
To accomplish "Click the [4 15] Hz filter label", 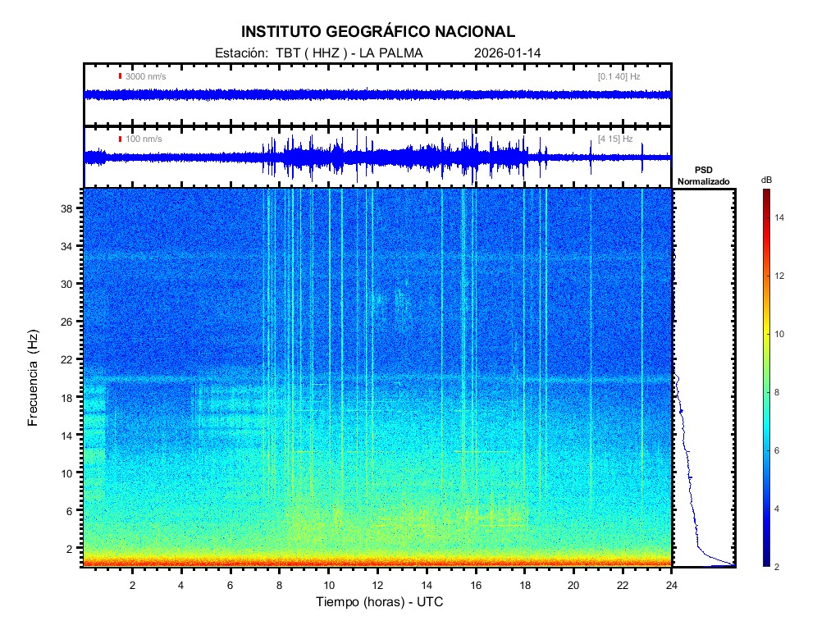I will (x=615, y=139).
